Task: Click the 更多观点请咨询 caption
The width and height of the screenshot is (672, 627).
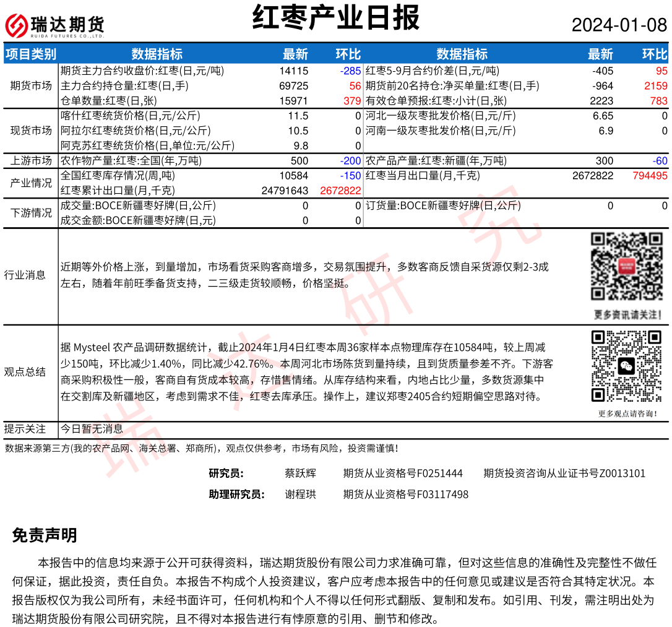Action: [x=626, y=413]
